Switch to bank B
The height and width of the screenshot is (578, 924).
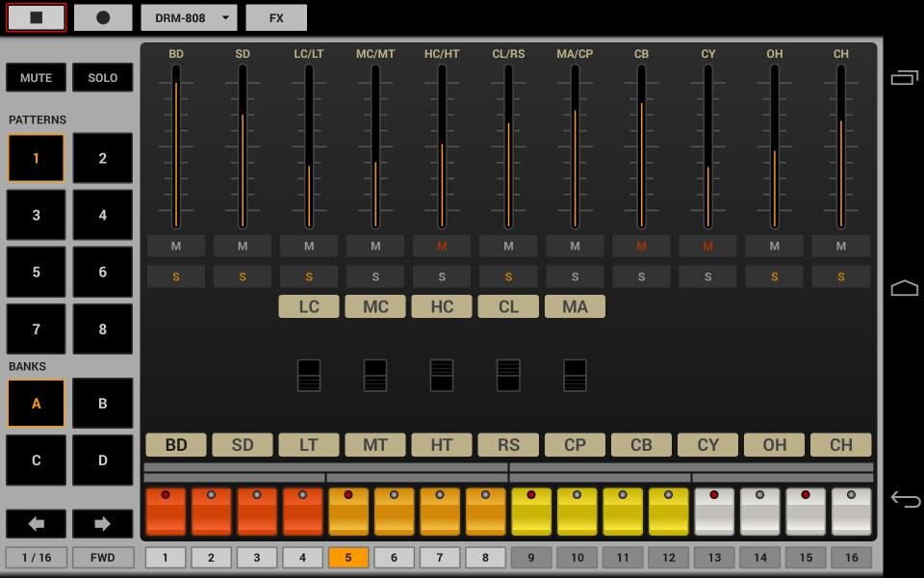pyautogui.click(x=102, y=403)
